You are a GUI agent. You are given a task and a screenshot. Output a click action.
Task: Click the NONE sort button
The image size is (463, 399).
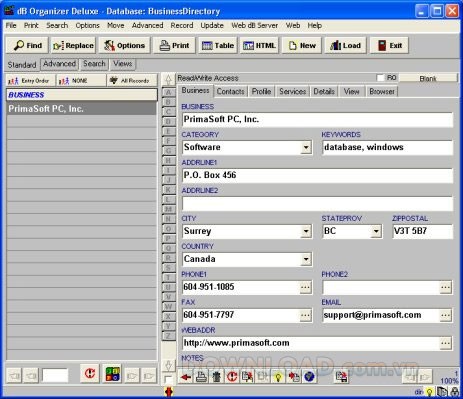(x=81, y=81)
